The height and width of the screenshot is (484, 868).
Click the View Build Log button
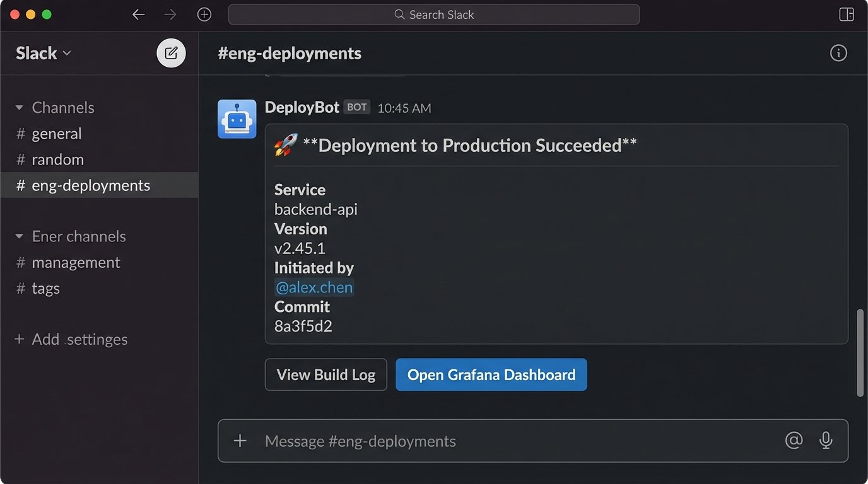pyautogui.click(x=325, y=374)
